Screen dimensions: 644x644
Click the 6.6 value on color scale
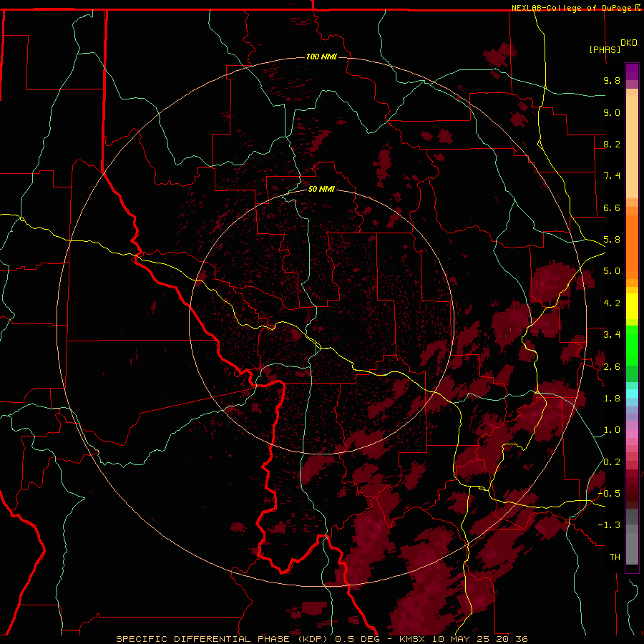(x=612, y=208)
